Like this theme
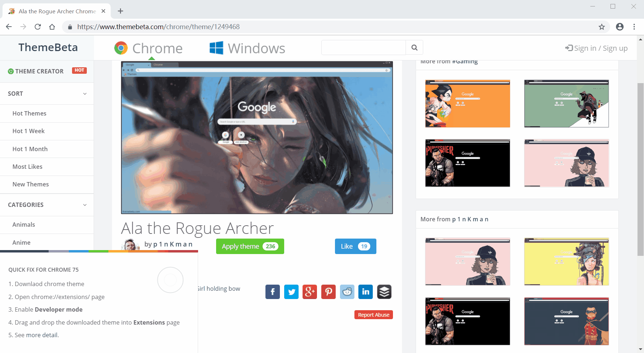The image size is (644, 353). pyautogui.click(x=355, y=246)
